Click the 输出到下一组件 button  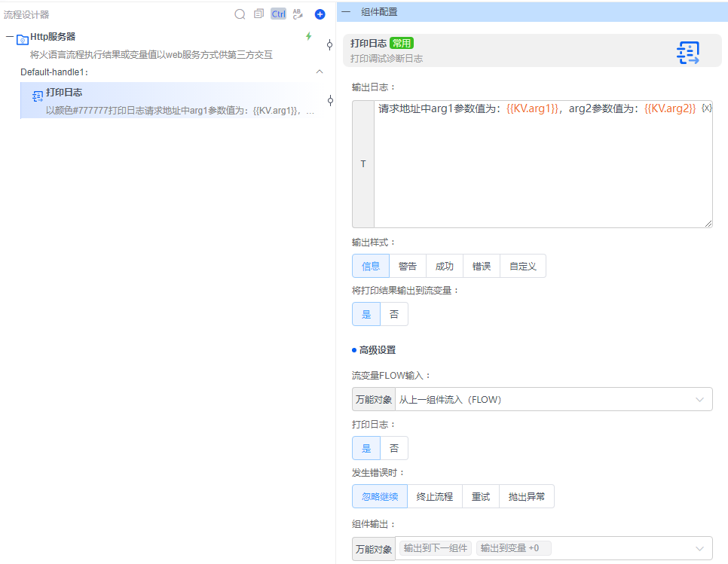435,547
